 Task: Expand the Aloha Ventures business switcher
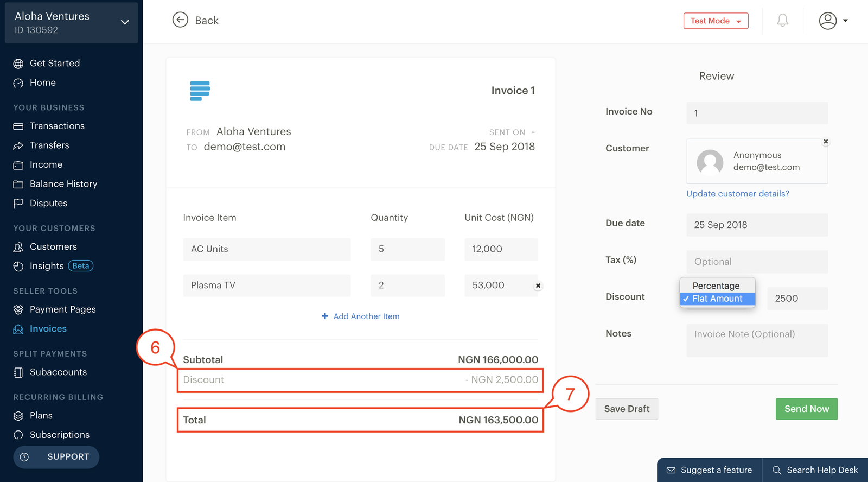coord(125,22)
